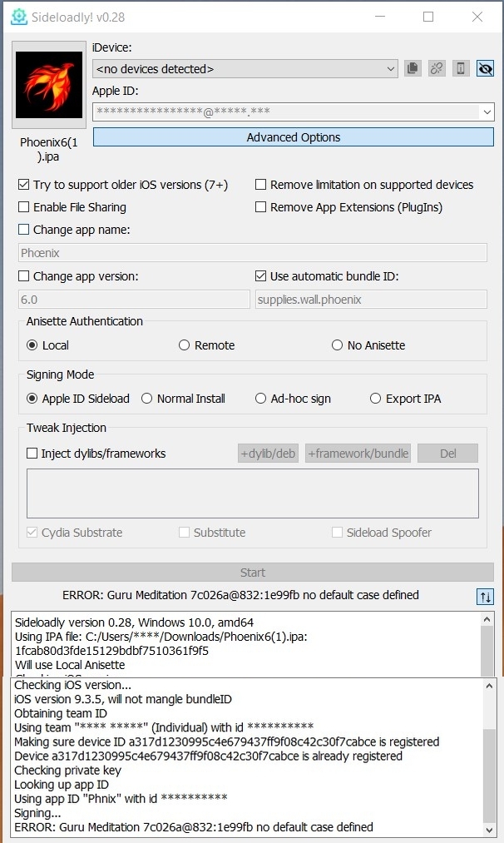Expand the Apple ID dropdown
This screenshot has height=843, width=504.
click(487, 111)
